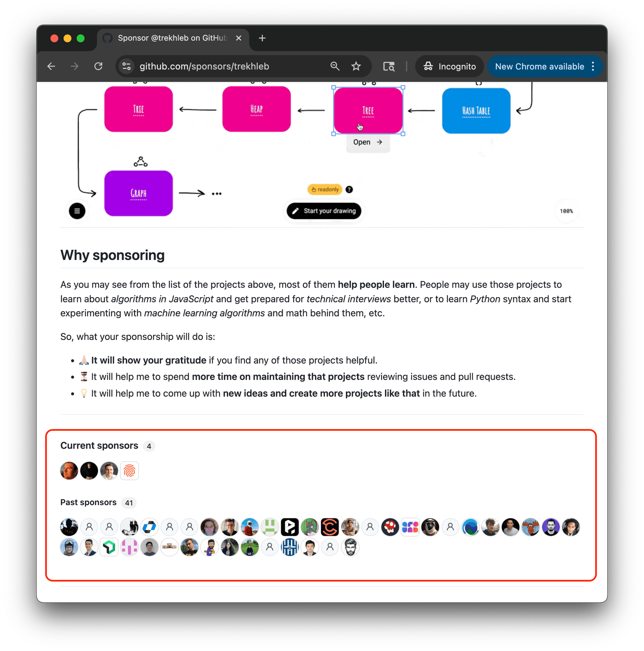Click the 100% zoom level indicator

tap(566, 211)
